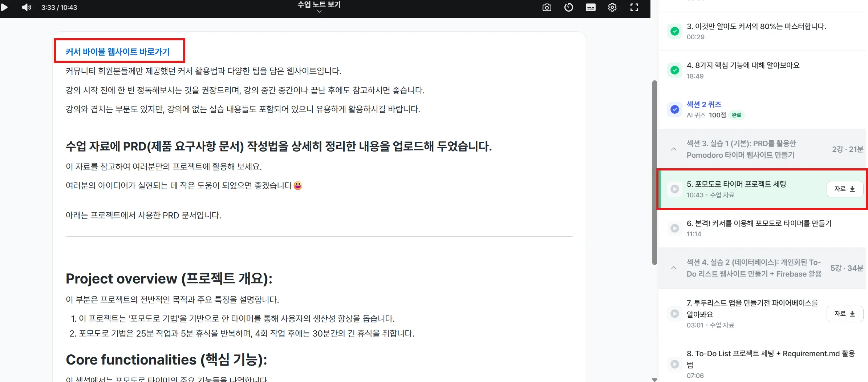
Task: Open lesson 4 8가지 핵심 기능
Action: coord(743,65)
